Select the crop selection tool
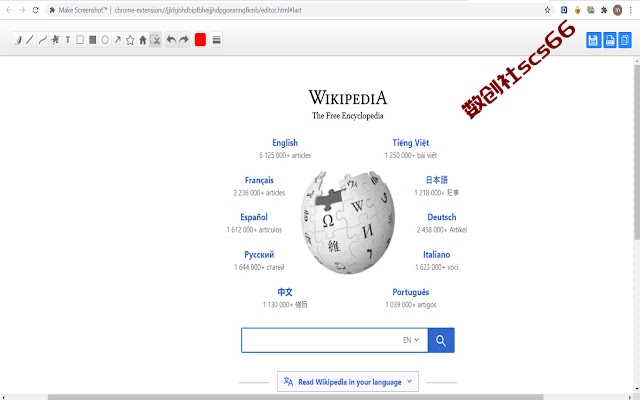 point(155,40)
